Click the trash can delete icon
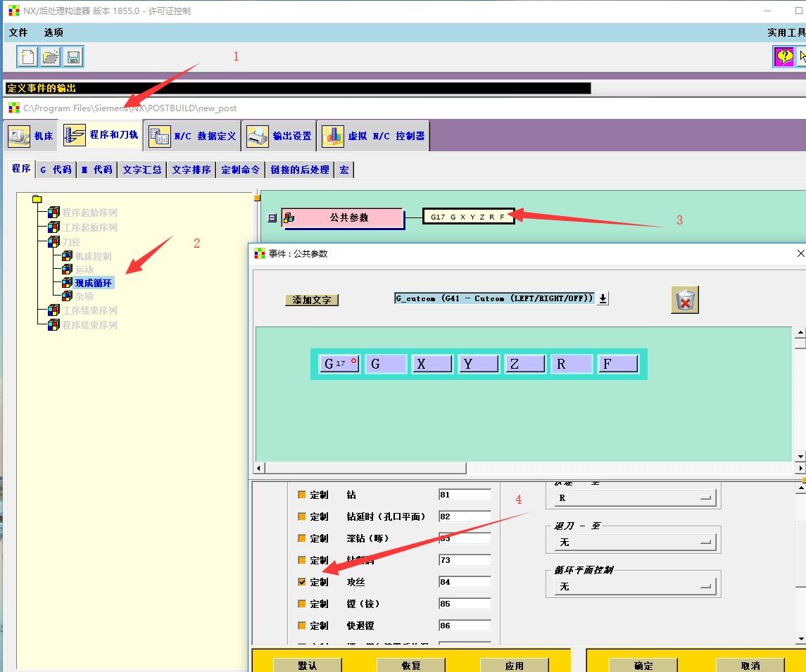806x672 pixels. [684, 300]
